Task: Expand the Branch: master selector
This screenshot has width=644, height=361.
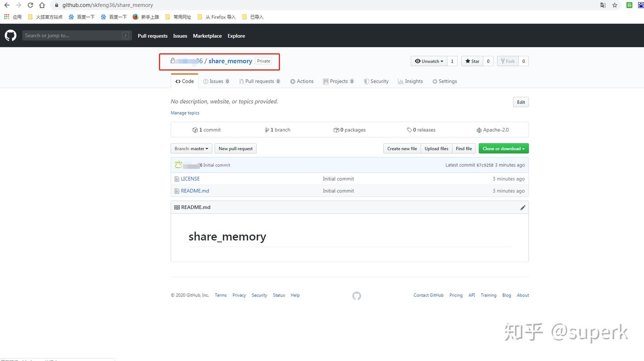Action: tap(191, 149)
